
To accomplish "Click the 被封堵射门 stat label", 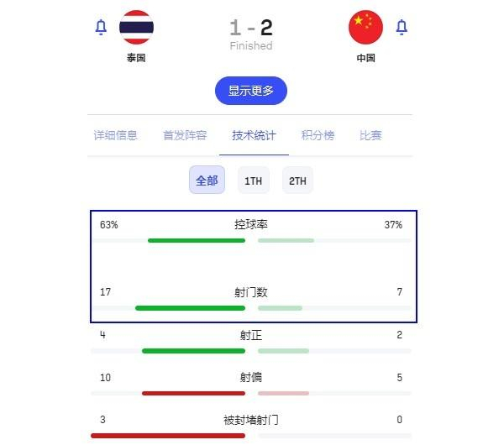I will tap(251, 420).
